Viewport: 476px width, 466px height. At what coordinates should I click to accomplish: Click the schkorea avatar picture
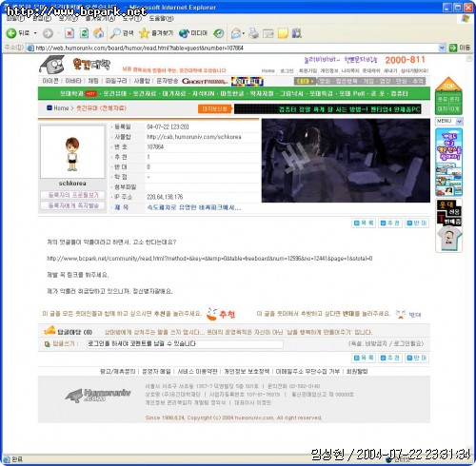pyautogui.click(x=72, y=152)
